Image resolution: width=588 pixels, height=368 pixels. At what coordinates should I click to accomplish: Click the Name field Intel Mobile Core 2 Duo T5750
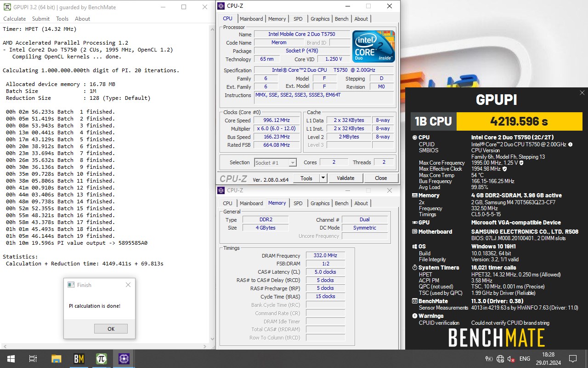[302, 34]
